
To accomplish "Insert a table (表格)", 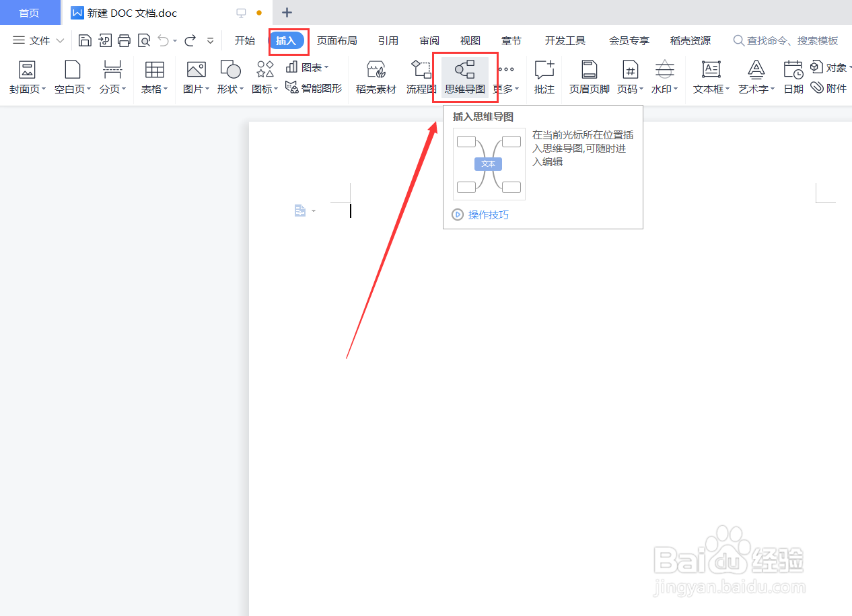I will (x=155, y=77).
